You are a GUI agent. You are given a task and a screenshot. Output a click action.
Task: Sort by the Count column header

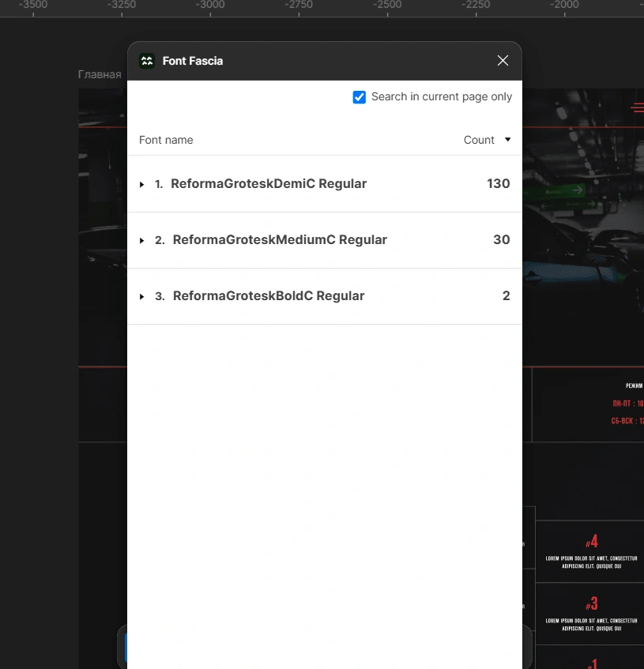tap(479, 140)
